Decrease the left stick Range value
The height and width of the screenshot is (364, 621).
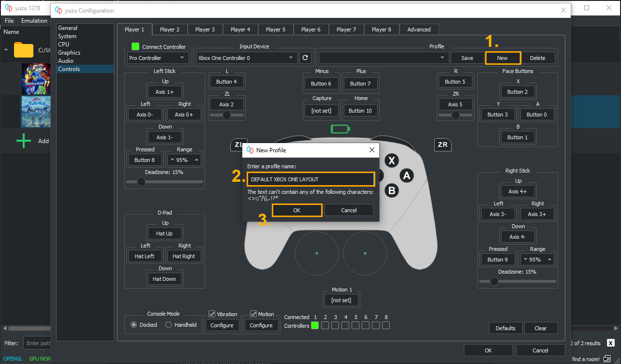tap(173, 160)
